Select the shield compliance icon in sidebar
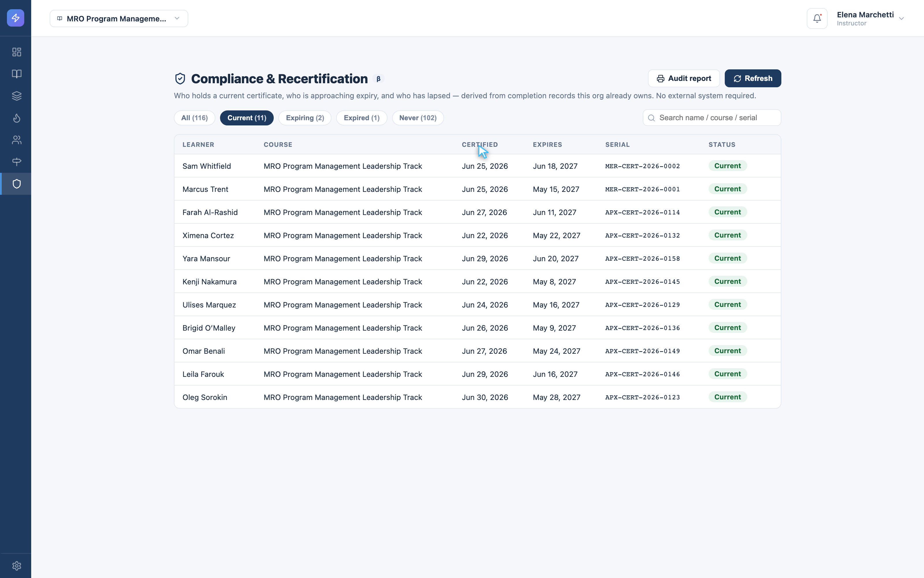The height and width of the screenshot is (578, 924). coord(16,184)
